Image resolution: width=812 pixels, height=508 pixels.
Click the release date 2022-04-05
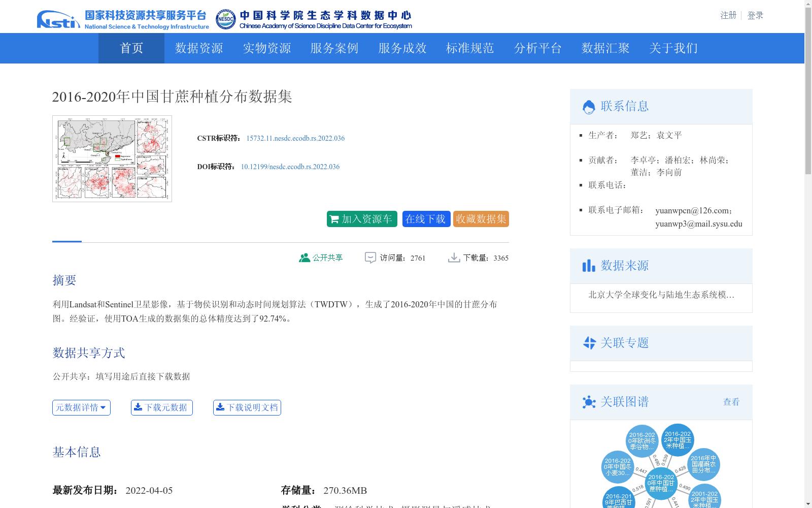coord(149,490)
